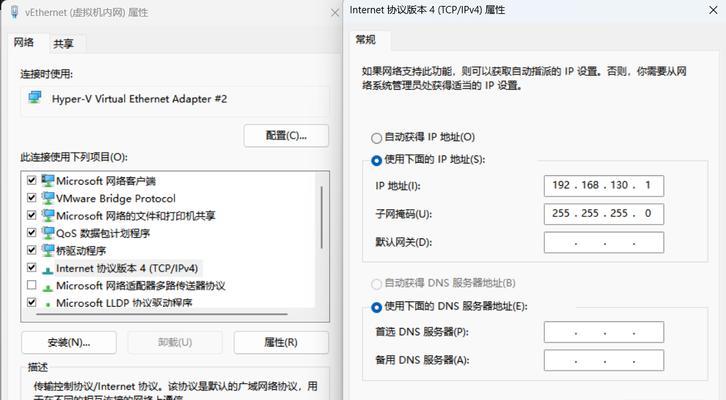Viewport: 726px width, 400px height.
Task: Click the 配置(C)... button
Action: (x=286, y=136)
